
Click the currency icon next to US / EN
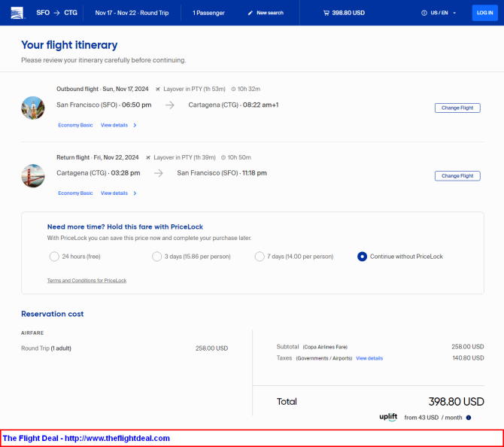(x=424, y=13)
